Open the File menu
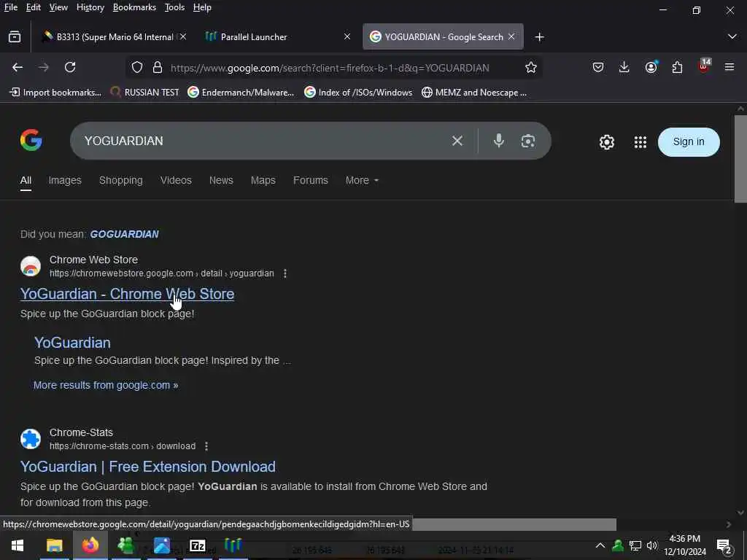Viewport: 747px width, 560px height. (x=10, y=7)
